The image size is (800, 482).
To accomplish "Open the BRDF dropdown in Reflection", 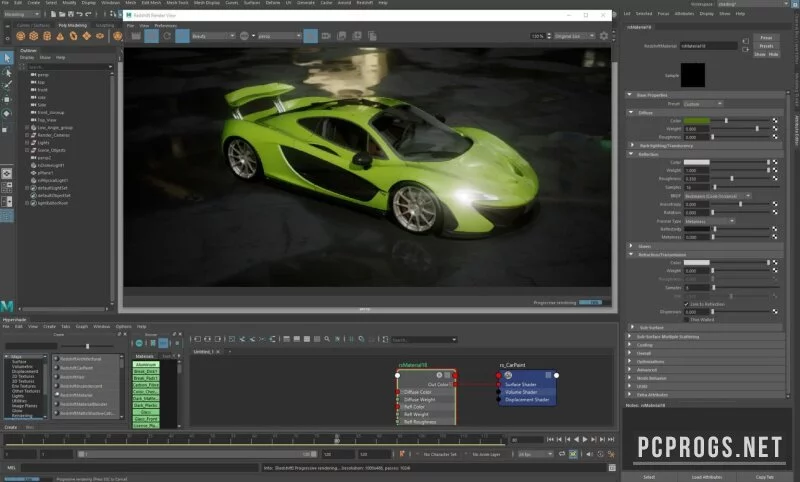I will pos(717,196).
